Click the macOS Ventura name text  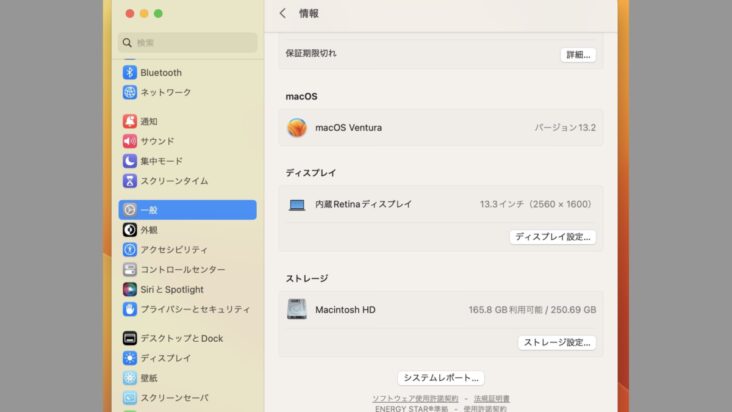(348, 127)
